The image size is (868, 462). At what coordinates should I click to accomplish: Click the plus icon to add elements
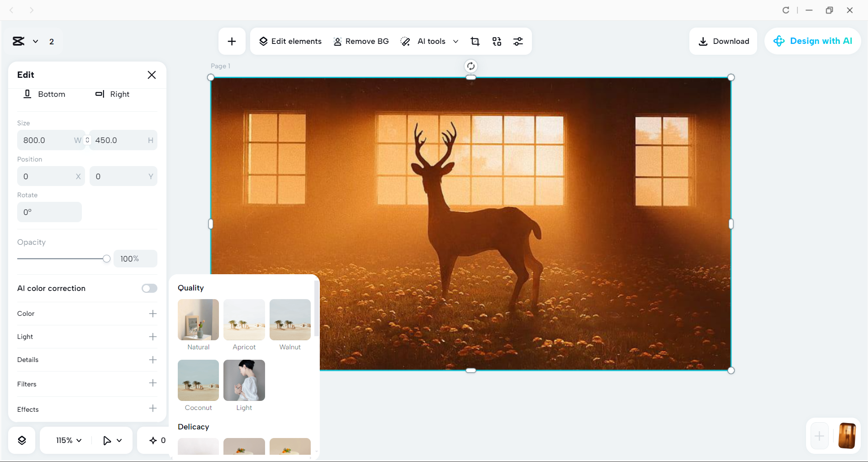pos(232,41)
